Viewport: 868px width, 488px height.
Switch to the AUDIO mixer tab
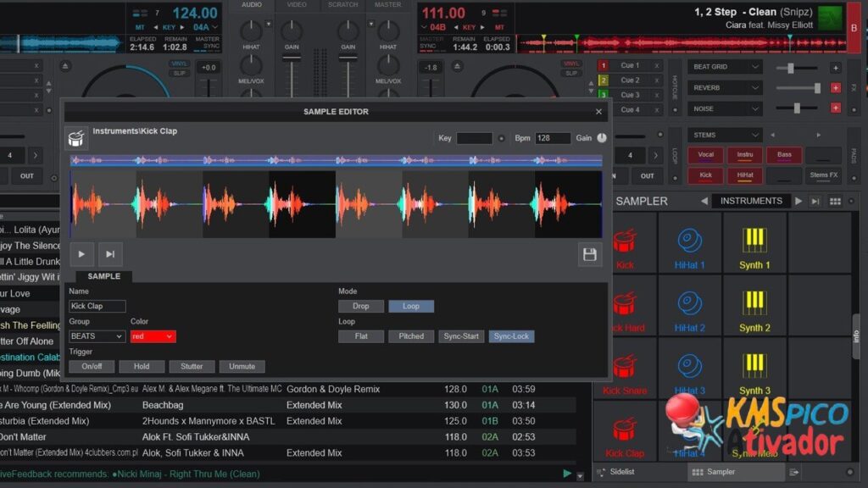251,4
